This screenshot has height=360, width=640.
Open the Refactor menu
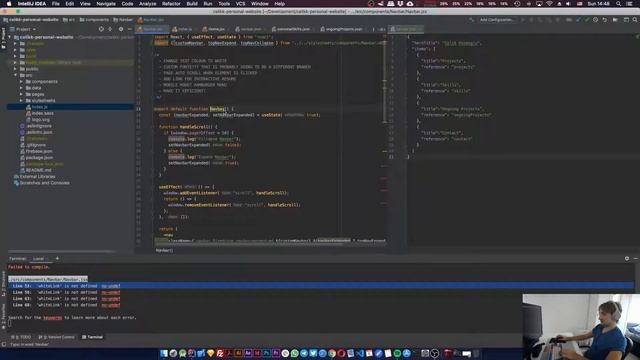click(x=171, y=4)
